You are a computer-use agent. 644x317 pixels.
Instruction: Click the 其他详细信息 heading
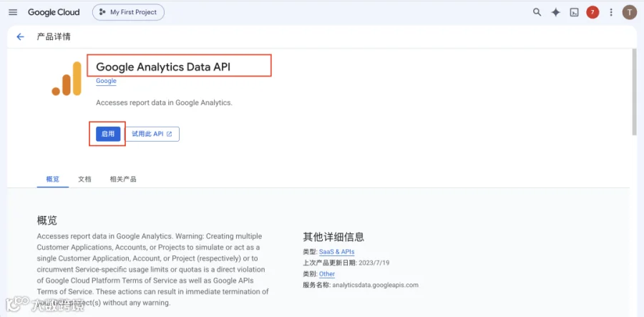(333, 237)
